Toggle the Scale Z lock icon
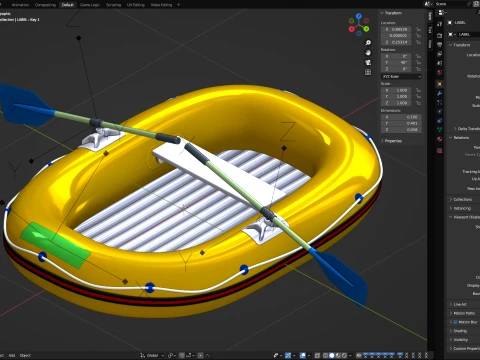This screenshot has height=360, width=480. (418, 103)
